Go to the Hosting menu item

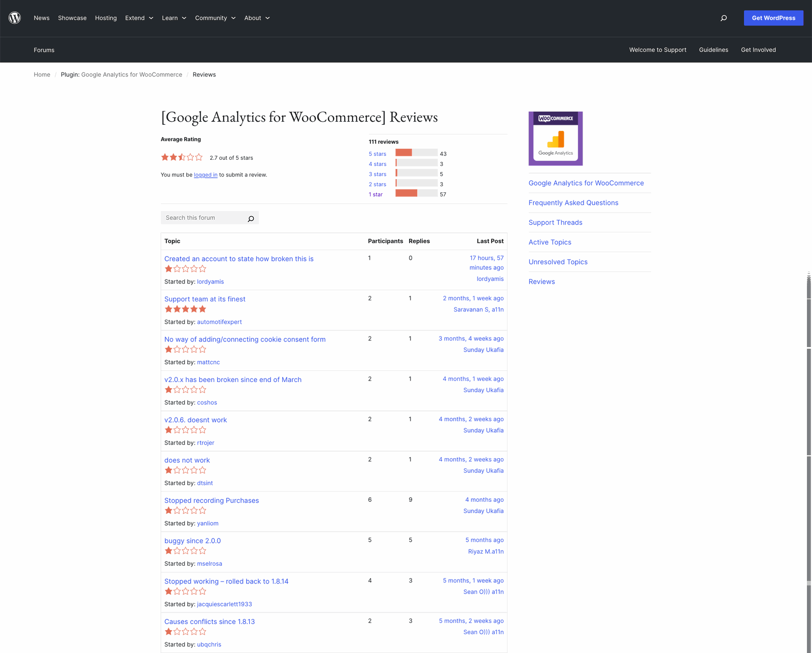pos(106,18)
